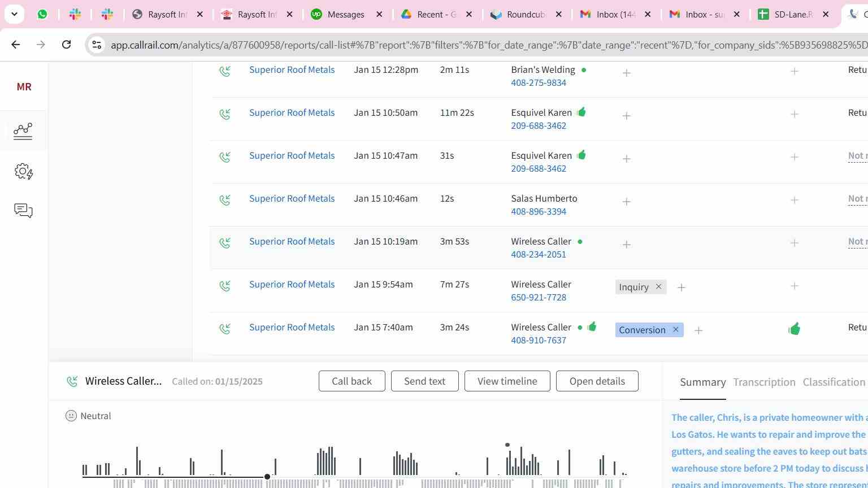This screenshot has width=868, height=488.
Task: Reload the browser page
Action: click(x=66, y=44)
